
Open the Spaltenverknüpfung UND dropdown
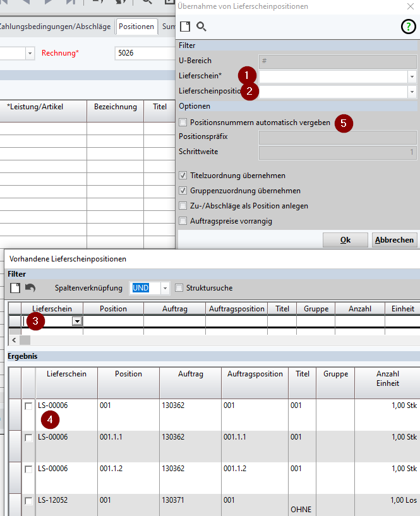[165, 288]
